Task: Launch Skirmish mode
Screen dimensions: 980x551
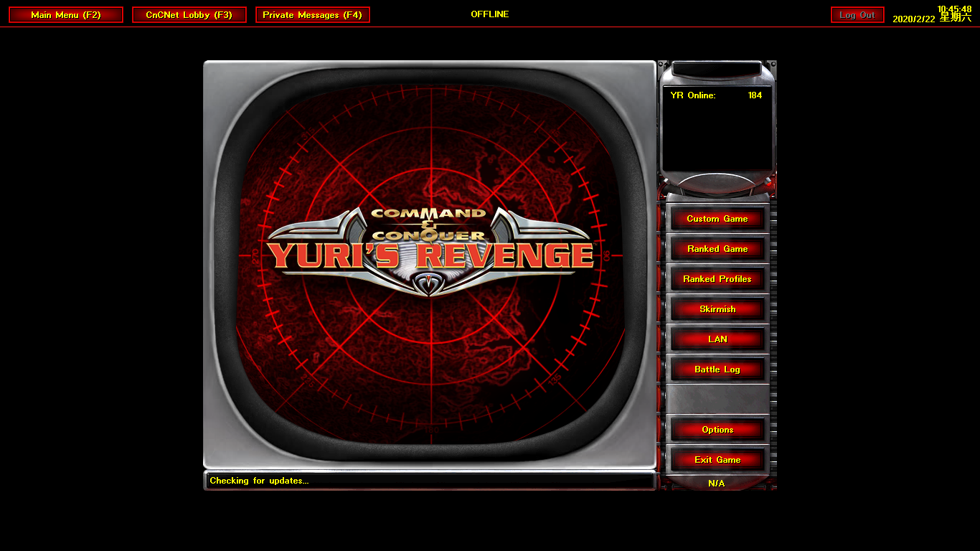Action: [x=717, y=309]
